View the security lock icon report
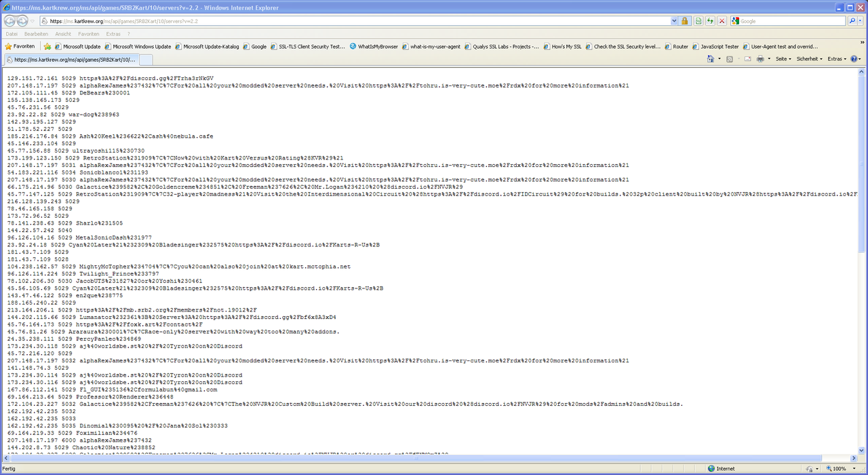868x475 pixels. click(685, 21)
